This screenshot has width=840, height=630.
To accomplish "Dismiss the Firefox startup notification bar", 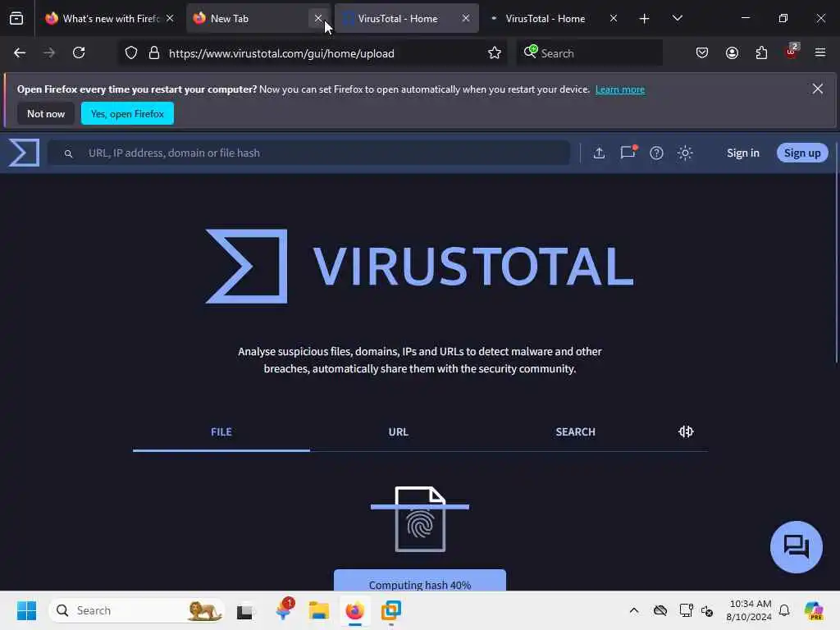I will [818, 89].
